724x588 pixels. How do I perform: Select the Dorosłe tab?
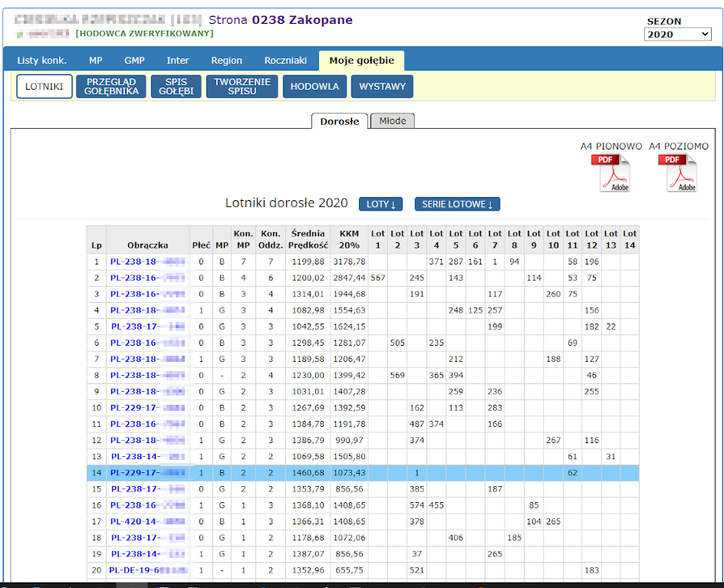339,121
